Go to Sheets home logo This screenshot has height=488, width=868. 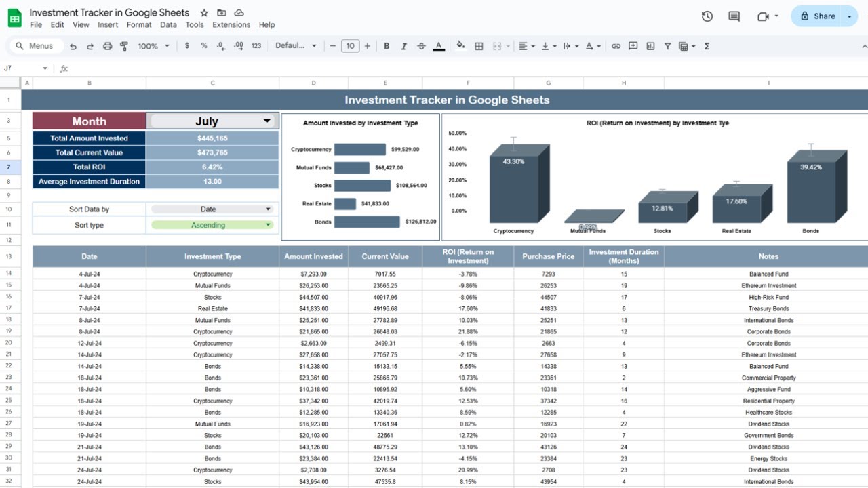click(x=15, y=18)
